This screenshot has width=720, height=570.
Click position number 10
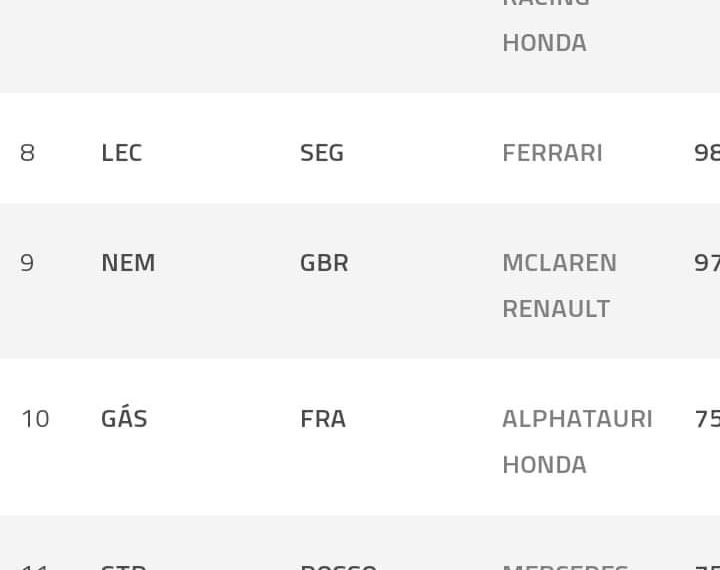point(35,419)
